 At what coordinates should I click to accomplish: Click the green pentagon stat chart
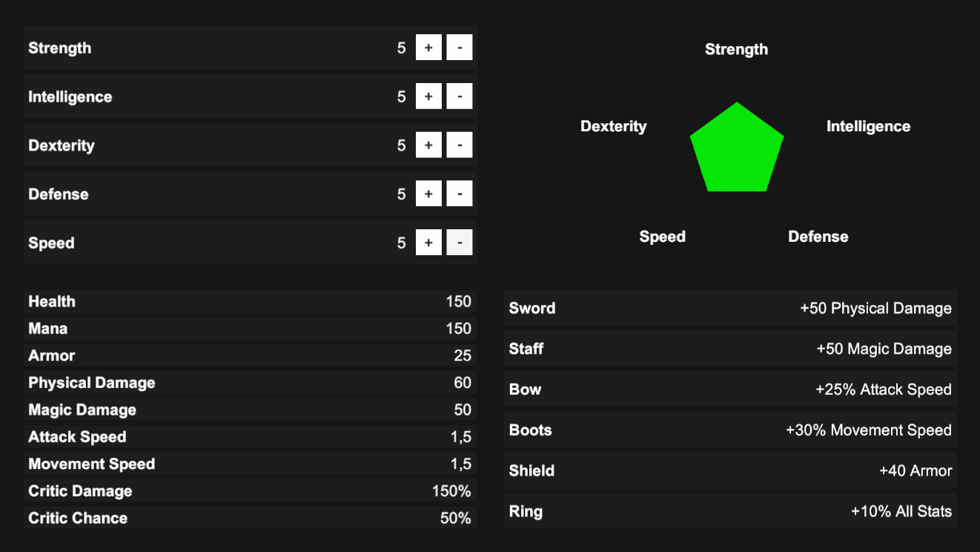click(x=737, y=151)
